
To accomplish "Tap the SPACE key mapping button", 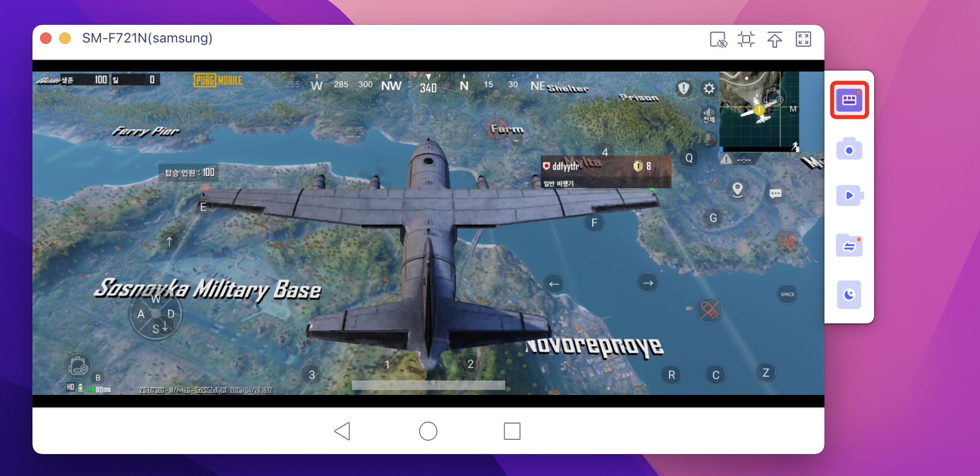I will 788,294.
